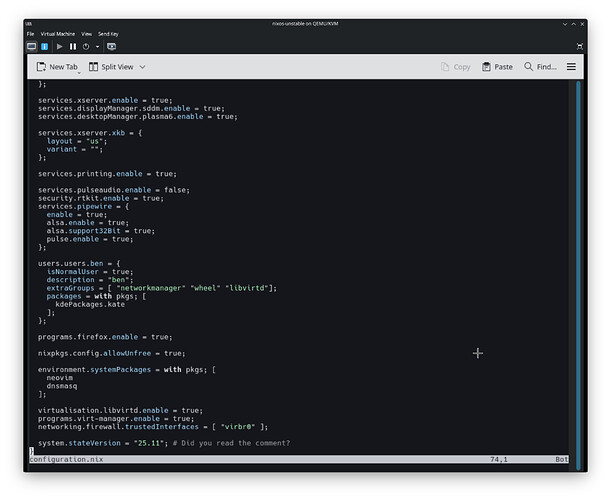Viewport: 611px width, 500px height.
Task: Click 'services.printing.enable = true;' line
Action: [108, 174]
